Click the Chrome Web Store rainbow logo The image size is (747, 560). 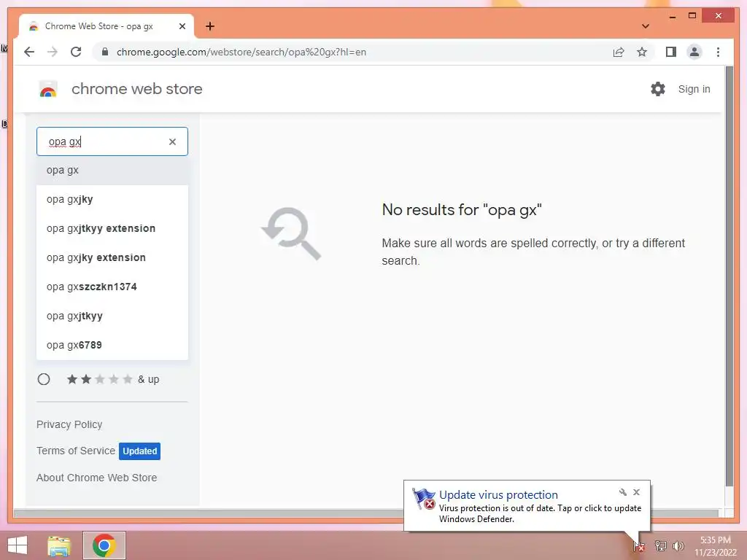pyautogui.click(x=48, y=89)
